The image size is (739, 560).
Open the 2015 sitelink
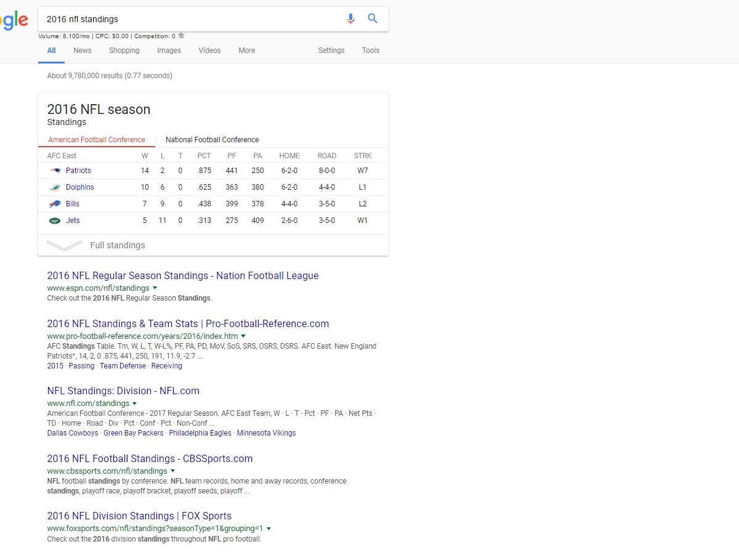[x=55, y=366]
